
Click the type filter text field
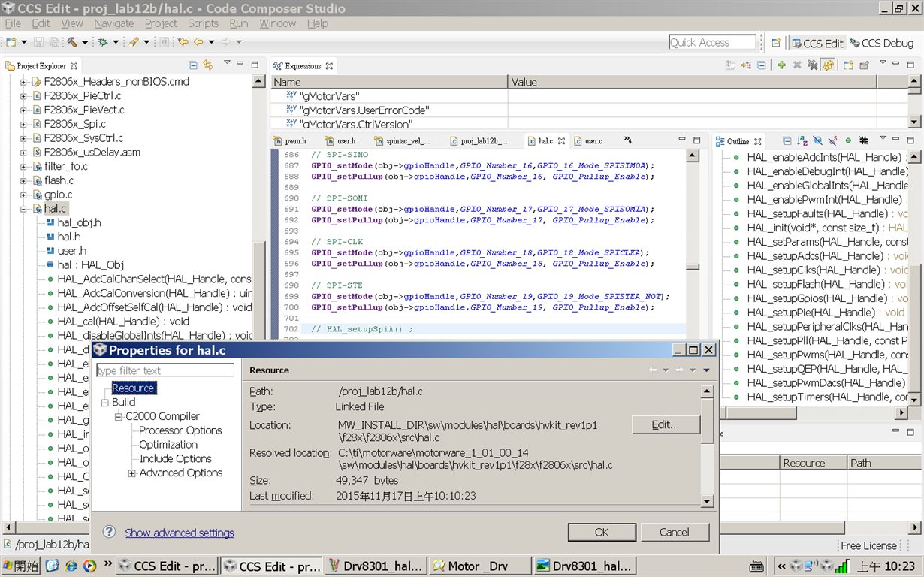coord(165,370)
